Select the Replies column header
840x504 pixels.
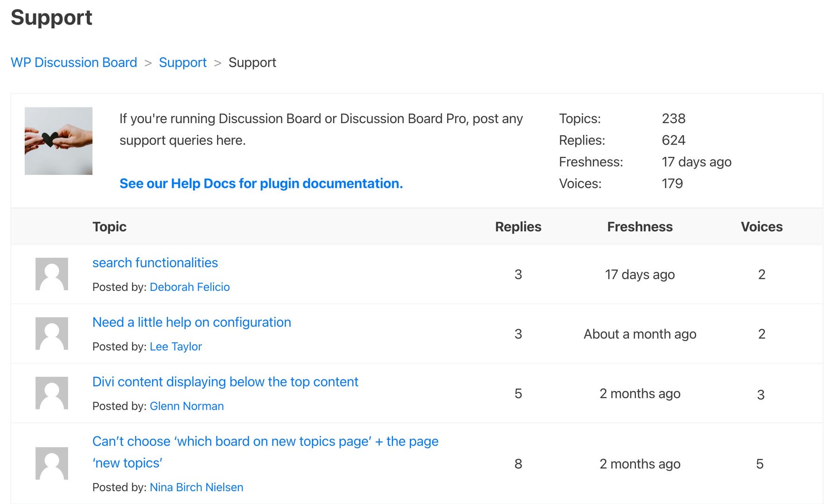(518, 227)
